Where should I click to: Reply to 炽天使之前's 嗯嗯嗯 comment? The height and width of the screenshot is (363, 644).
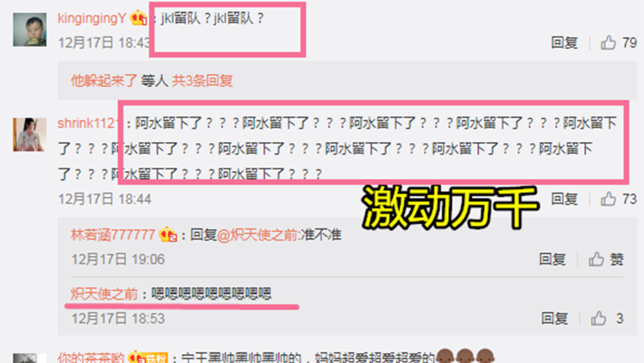(x=554, y=319)
